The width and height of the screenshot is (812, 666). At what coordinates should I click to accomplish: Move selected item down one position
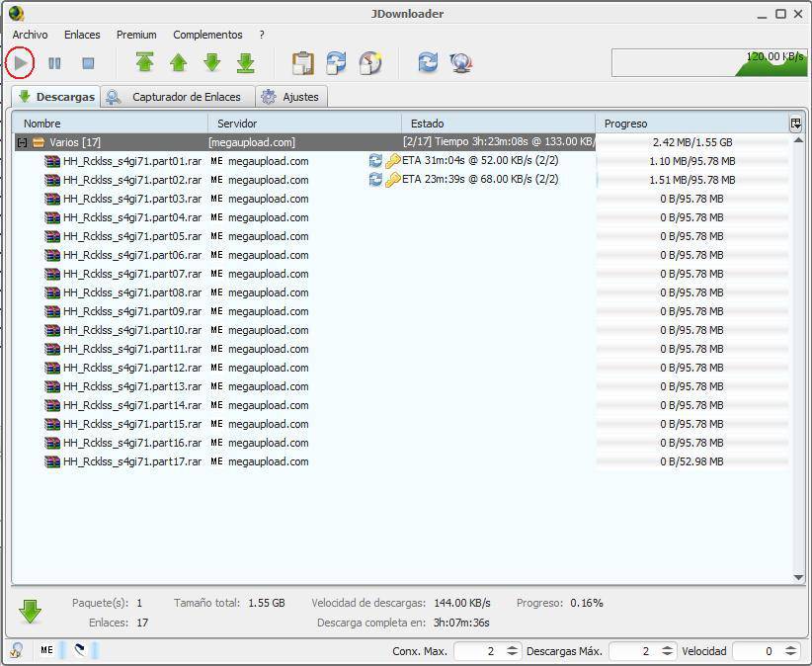point(211,62)
